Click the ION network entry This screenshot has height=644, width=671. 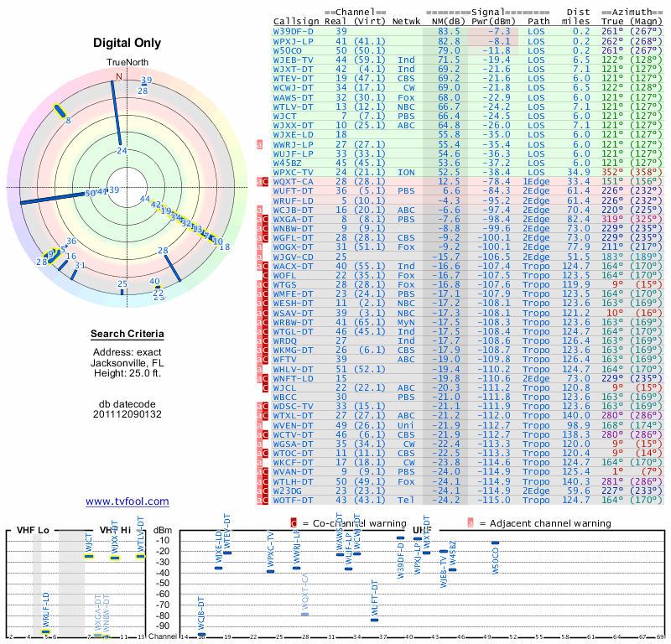click(x=406, y=173)
